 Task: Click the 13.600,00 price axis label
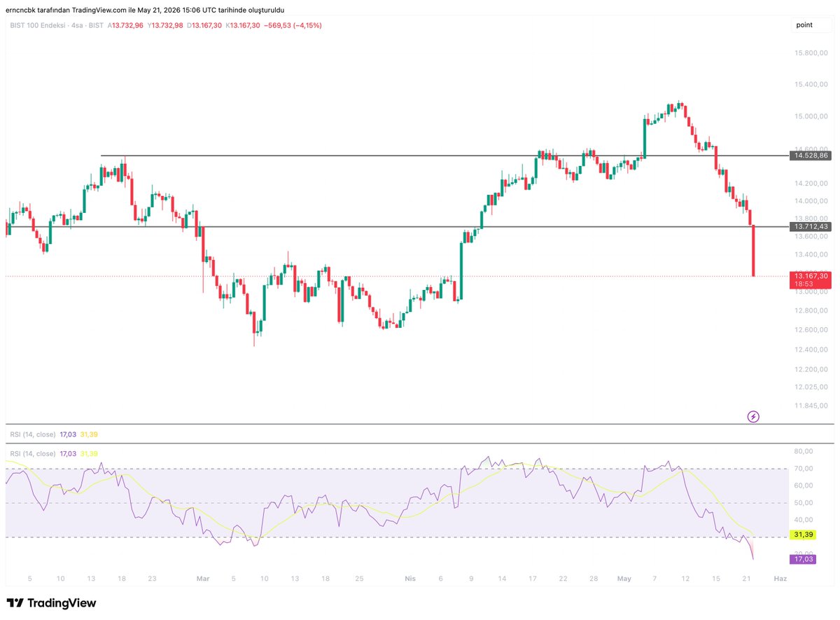pyautogui.click(x=811, y=237)
